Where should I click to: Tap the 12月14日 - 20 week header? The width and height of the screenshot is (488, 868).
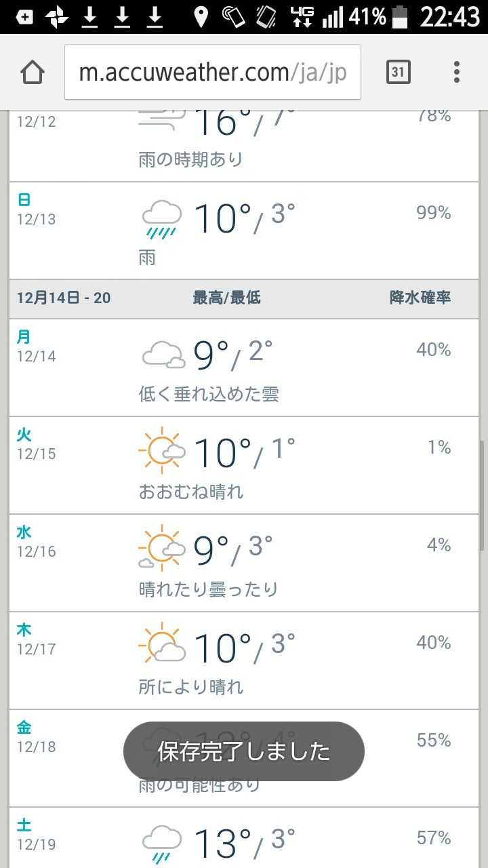click(64, 298)
